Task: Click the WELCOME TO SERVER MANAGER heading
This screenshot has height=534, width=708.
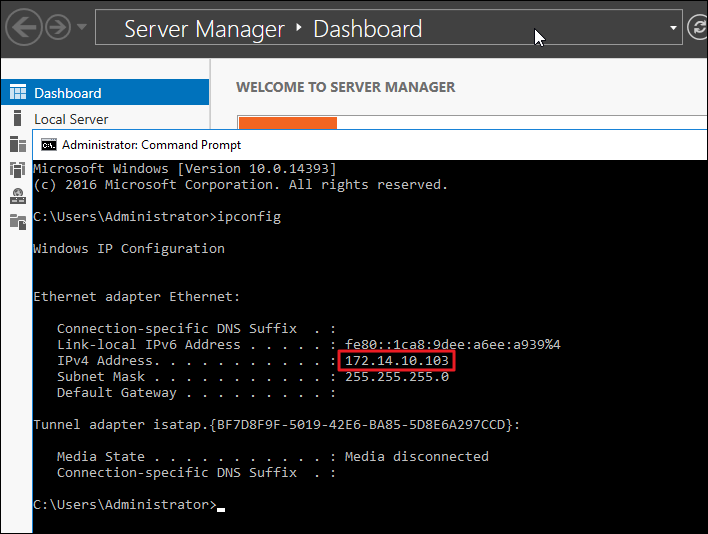Action: [345, 87]
